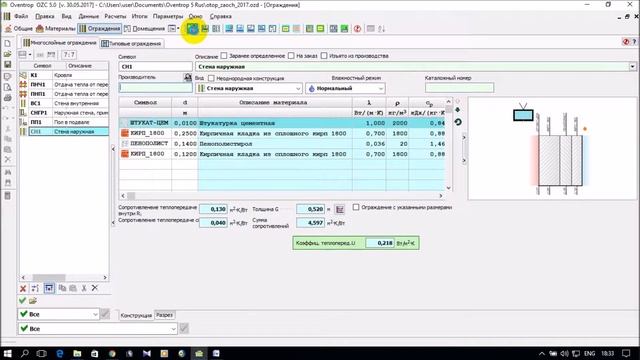640x360 pixels.
Task: Click the volume icon in system tray
Action: 564,353
